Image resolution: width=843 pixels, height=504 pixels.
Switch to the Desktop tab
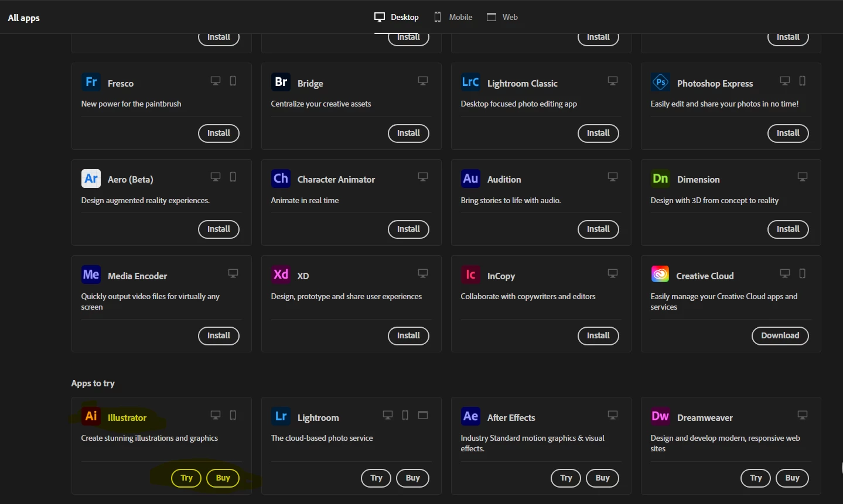coord(397,17)
